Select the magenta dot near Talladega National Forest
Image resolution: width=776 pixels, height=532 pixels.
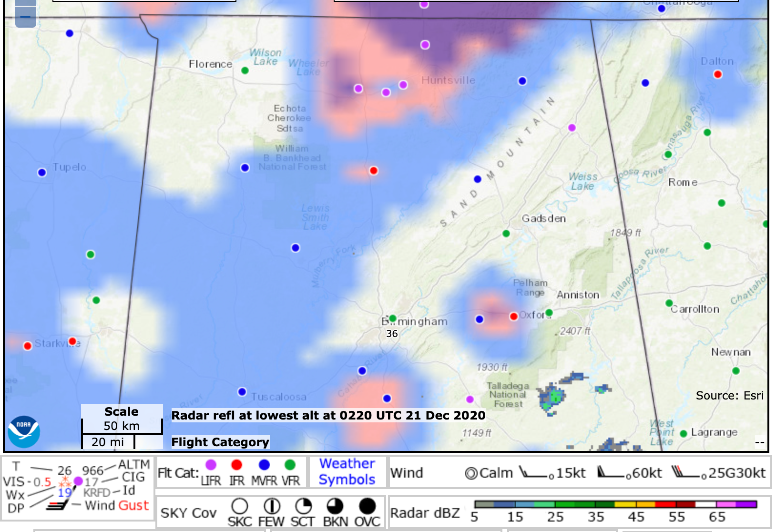470,399
